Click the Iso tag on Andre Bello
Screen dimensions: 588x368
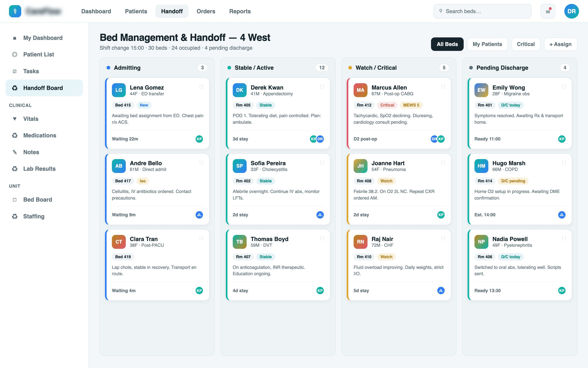pyautogui.click(x=143, y=181)
